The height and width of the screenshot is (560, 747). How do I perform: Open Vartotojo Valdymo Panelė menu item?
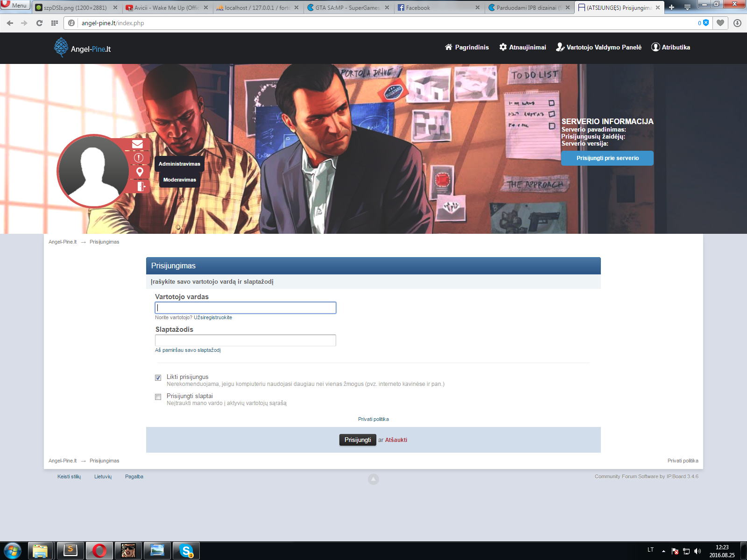599,47
